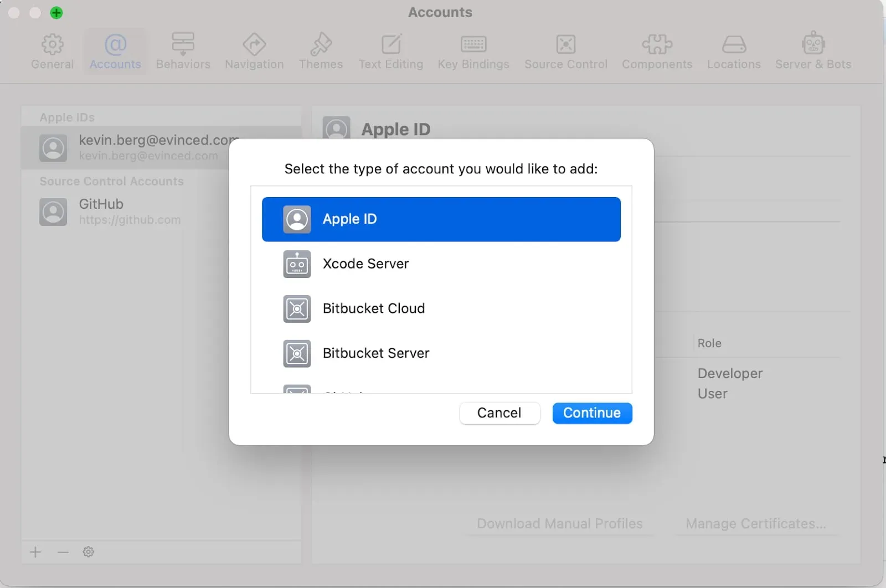Click the Cancel button
Image resolution: width=886 pixels, height=588 pixels.
pyautogui.click(x=499, y=413)
